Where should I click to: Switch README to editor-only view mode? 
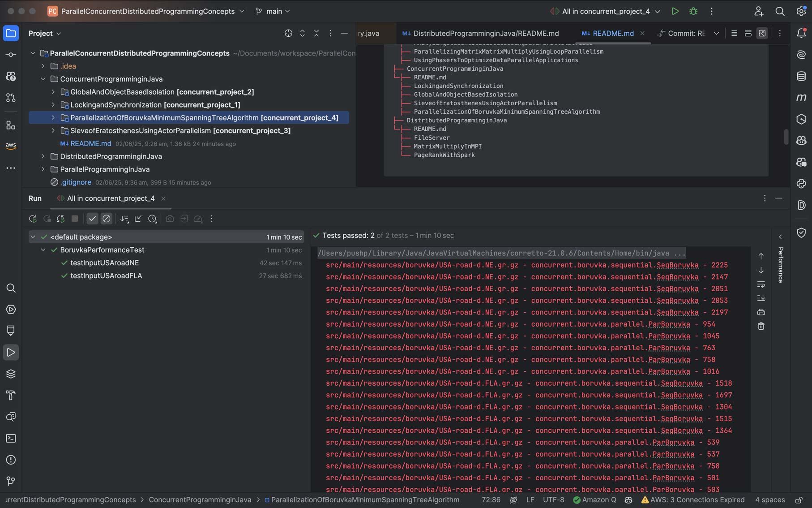click(x=734, y=33)
